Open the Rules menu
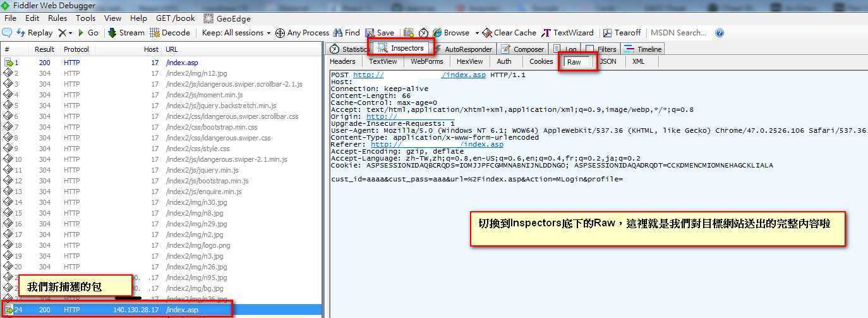The image size is (868, 318). (57, 18)
